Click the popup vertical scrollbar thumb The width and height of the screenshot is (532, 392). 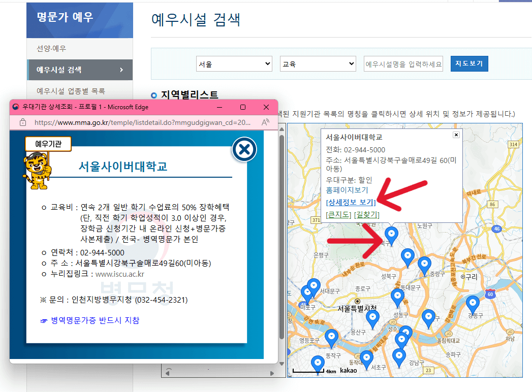point(281,236)
